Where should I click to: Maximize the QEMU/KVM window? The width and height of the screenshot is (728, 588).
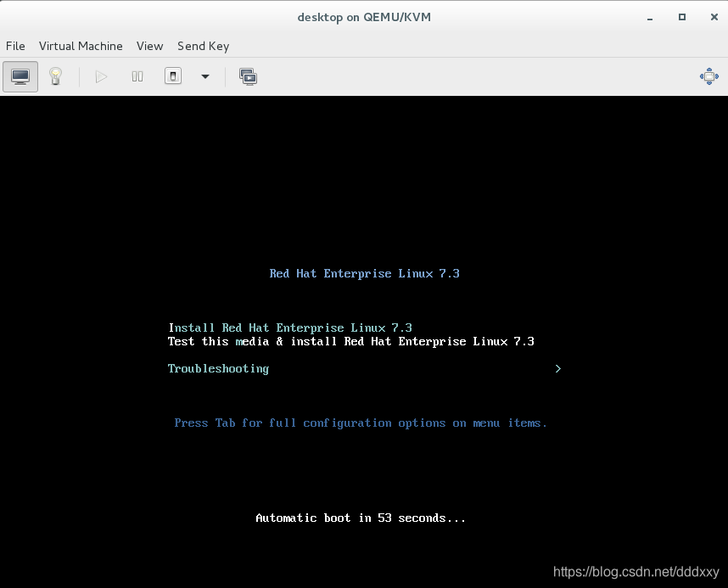pos(682,17)
